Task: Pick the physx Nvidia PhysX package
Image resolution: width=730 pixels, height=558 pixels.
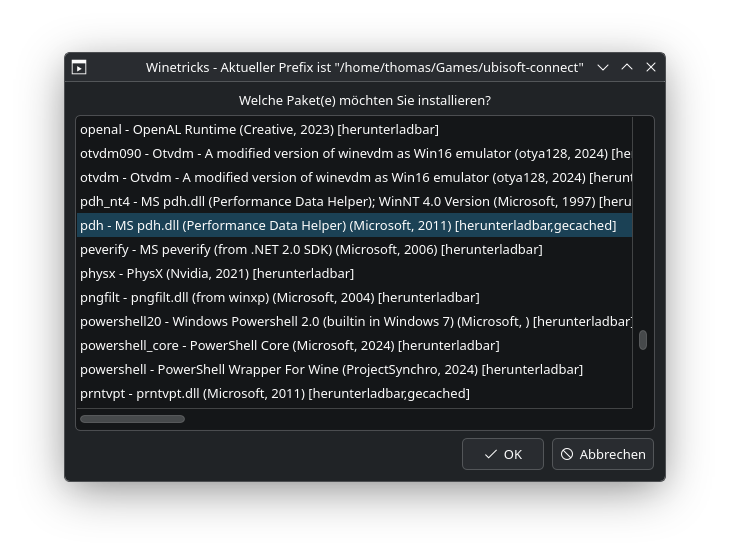Action: [x=354, y=274]
